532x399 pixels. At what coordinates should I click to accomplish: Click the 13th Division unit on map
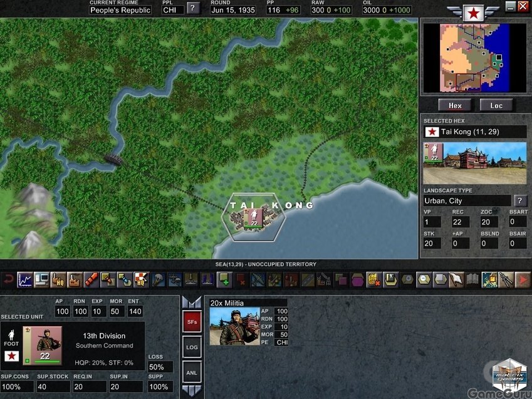point(253,218)
